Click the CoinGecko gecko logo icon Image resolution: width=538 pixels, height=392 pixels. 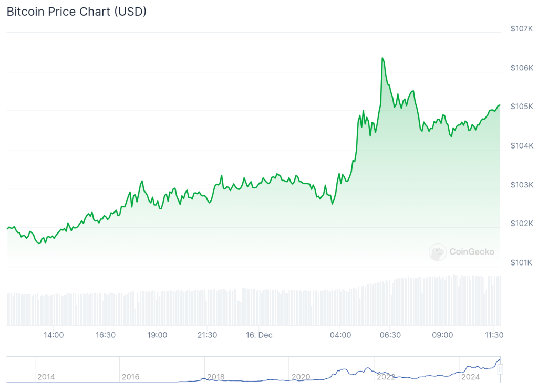(437, 252)
